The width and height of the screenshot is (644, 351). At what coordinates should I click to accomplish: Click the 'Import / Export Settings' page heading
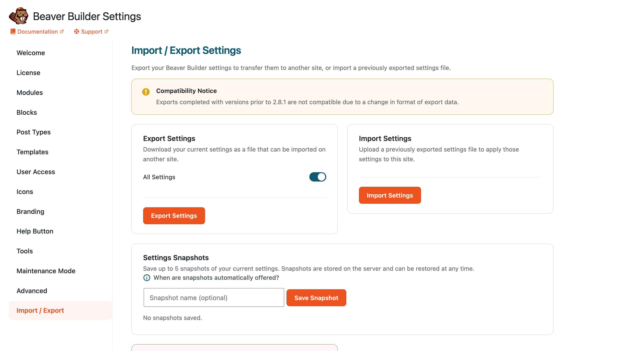[186, 50]
